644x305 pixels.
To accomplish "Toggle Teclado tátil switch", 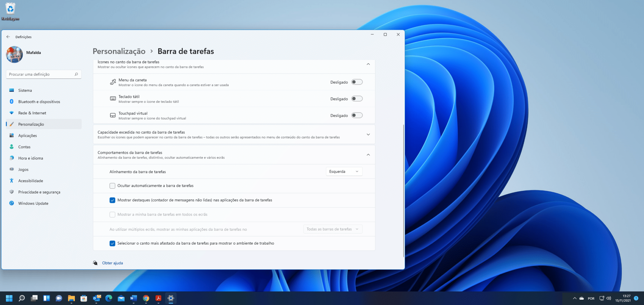I will (x=357, y=99).
